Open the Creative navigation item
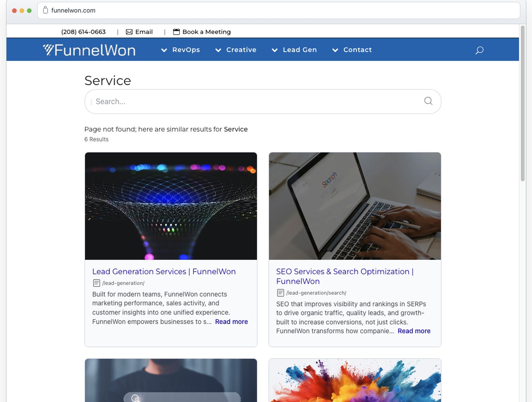The image size is (532, 402). point(241,50)
